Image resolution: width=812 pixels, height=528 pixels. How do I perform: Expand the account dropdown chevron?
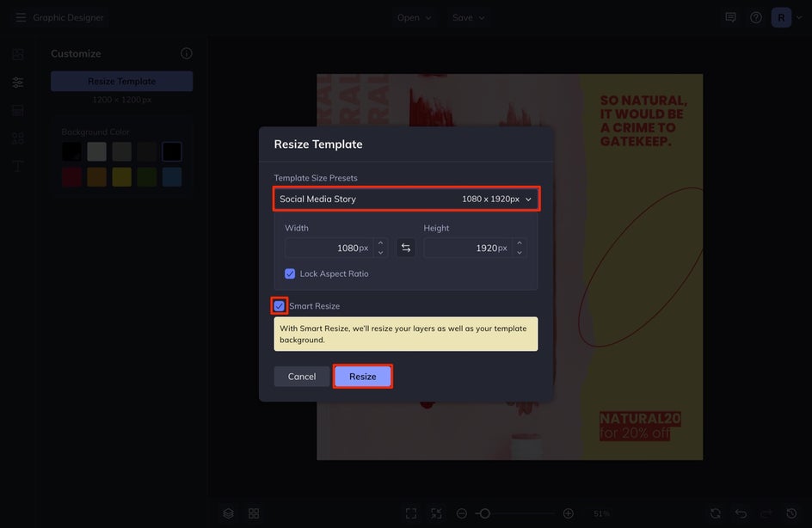[799, 17]
